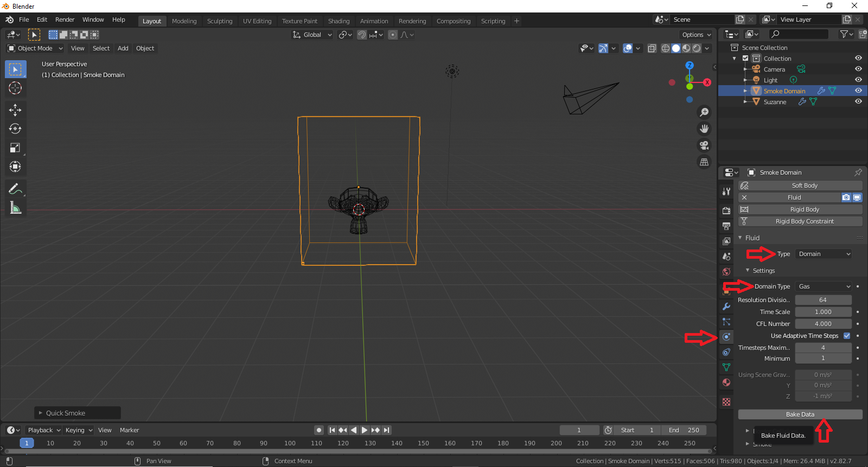
Task: Switch to the Sculpting workspace tab
Action: [220, 21]
